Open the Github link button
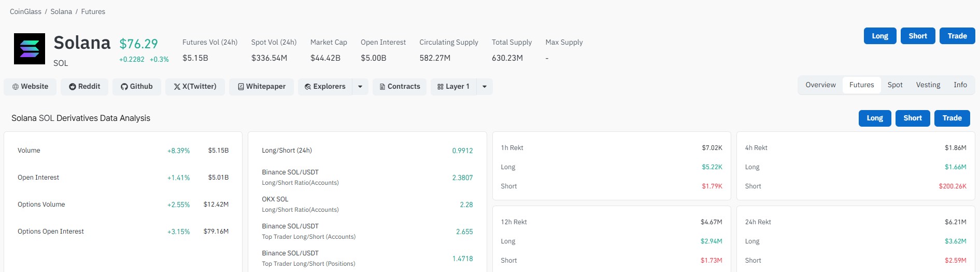The height and width of the screenshot is (272, 980). pyautogui.click(x=137, y=87)
